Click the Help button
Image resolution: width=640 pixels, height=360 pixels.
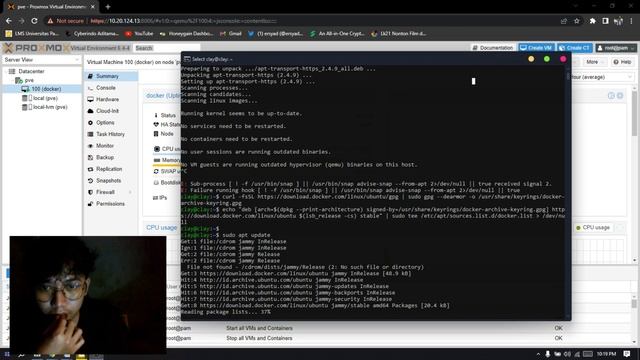coord(622,62)
